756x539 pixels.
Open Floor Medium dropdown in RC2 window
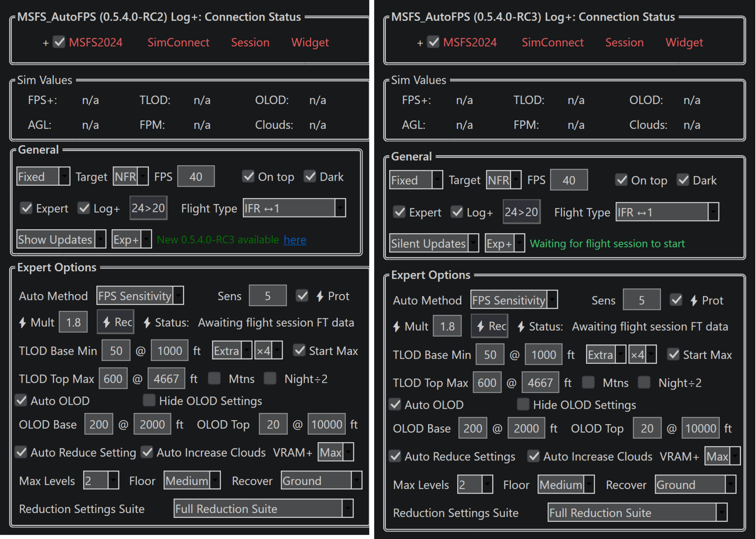[x=192, y=481]
